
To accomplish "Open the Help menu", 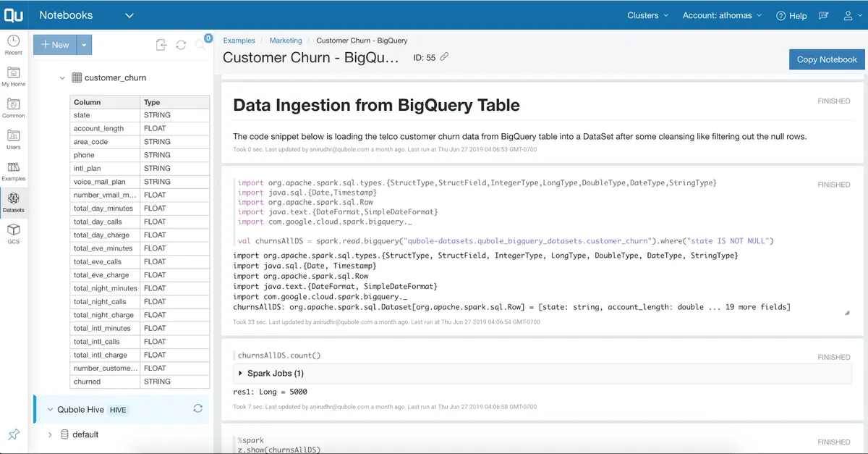I will coord(791,15).
